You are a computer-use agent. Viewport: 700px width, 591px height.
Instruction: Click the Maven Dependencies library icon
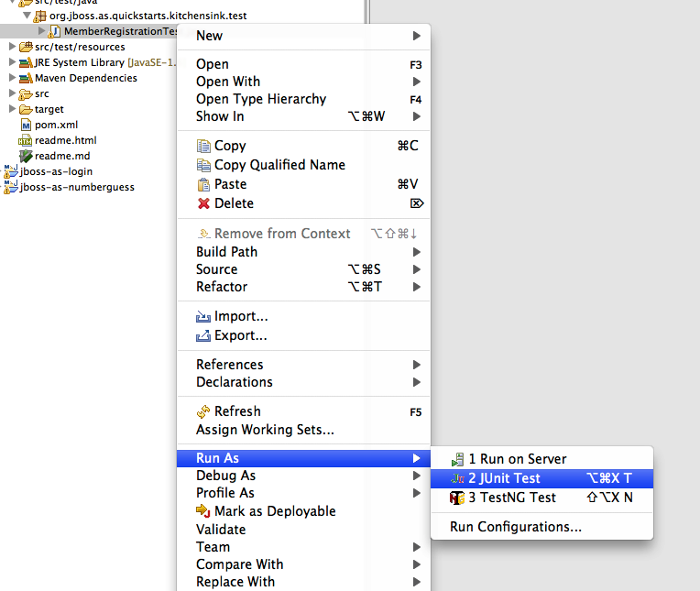[26, 78]
